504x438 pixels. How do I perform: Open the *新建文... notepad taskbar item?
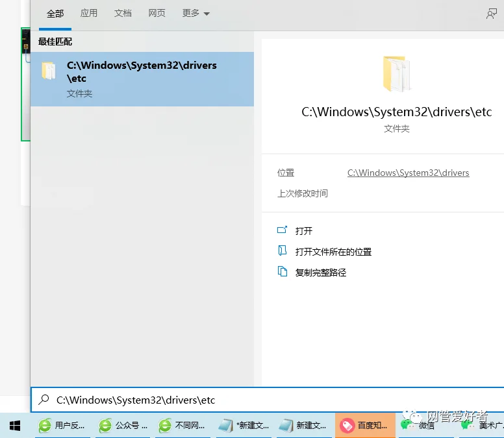[244, 426]
